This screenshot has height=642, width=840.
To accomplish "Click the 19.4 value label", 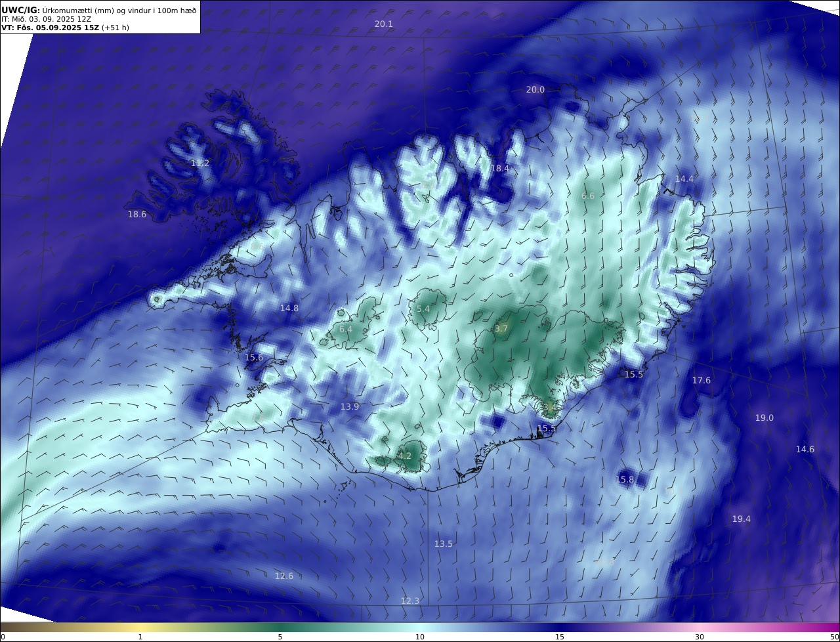I will 742,519.
